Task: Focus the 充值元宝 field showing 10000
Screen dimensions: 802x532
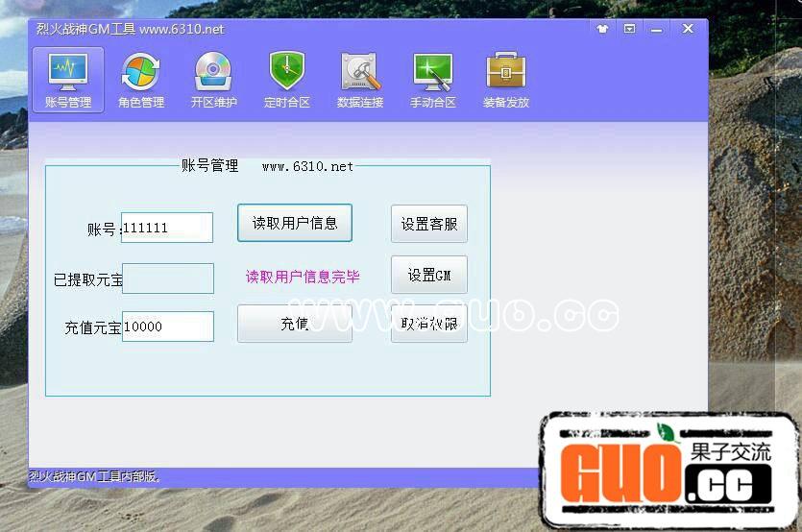Action: pyautogui.click(x=168, y=326)
